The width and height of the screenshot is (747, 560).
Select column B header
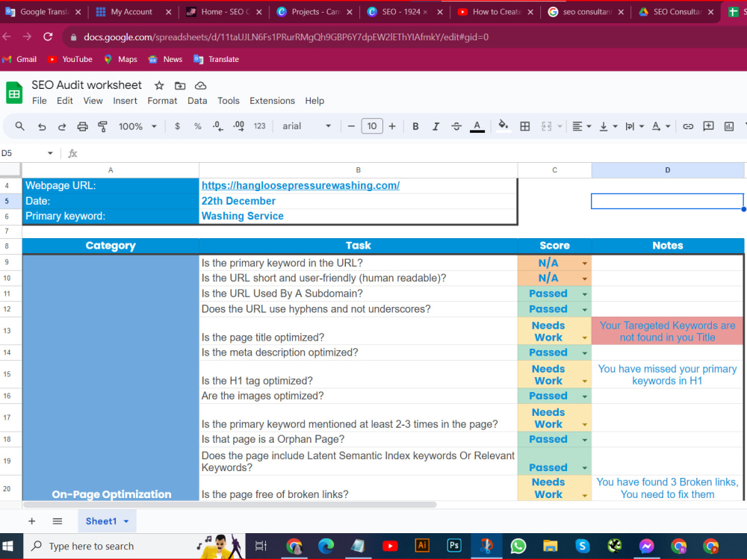(x=359, y=170)
